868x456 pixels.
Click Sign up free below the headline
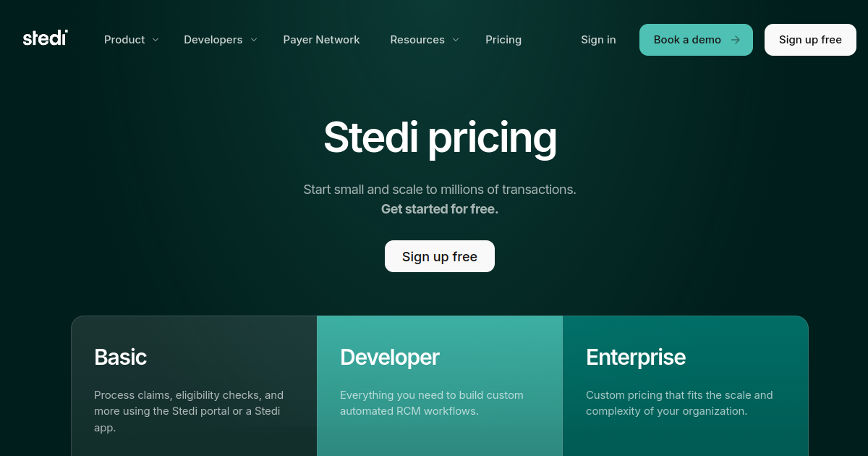[x=440, y=256]
